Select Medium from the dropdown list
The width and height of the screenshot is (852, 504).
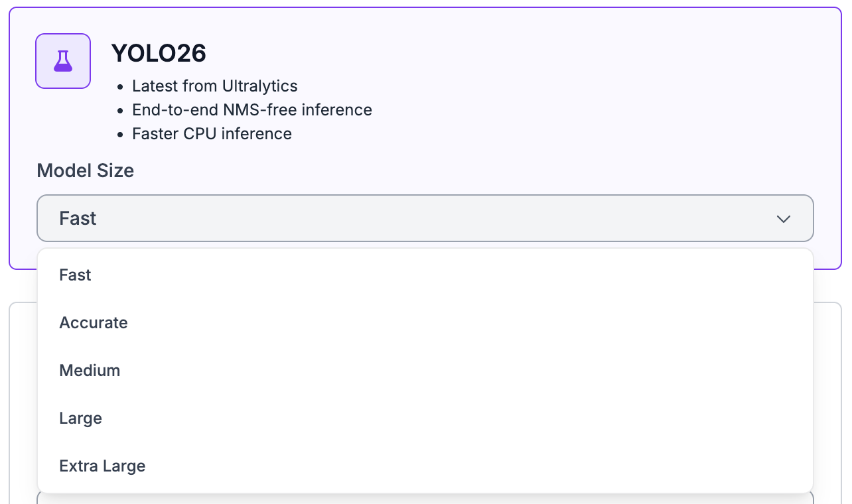tap(90, 371)
